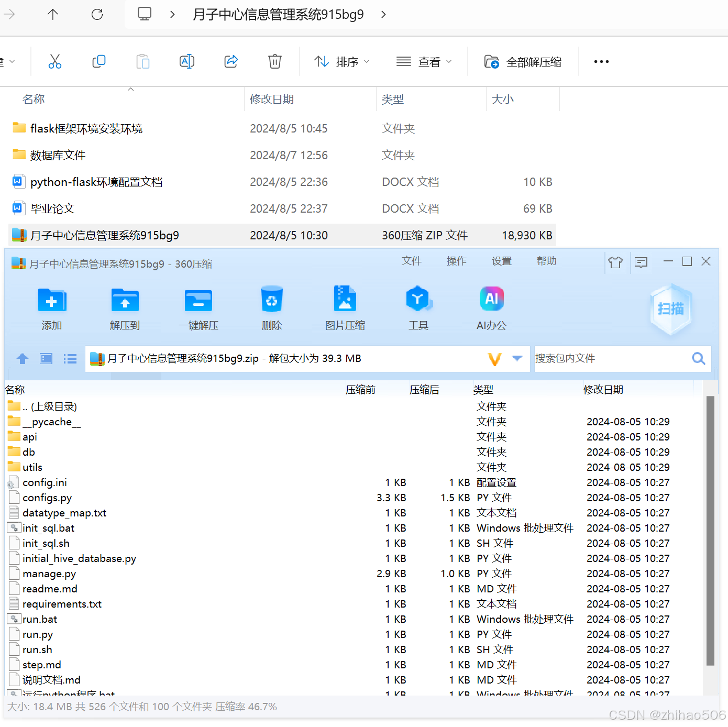Viewport: 728px width, 727px height.
Task: Click the blue up-level arrow in 360压缩
Action: [22, 359]
